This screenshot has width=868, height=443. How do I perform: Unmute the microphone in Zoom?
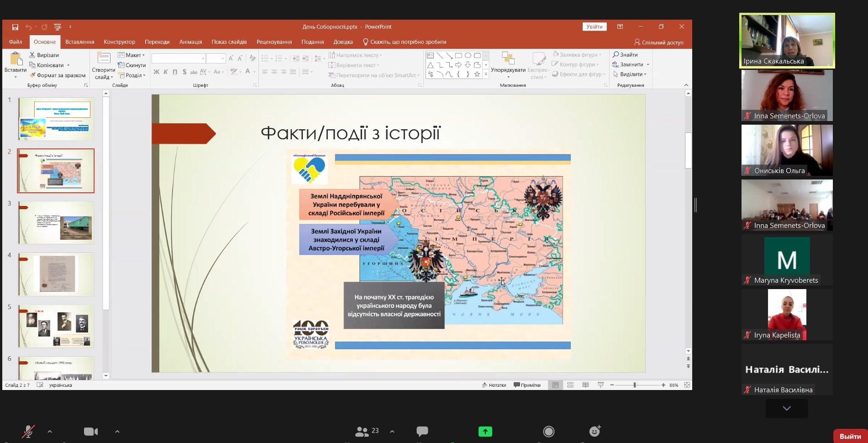[x=28, y=431]
